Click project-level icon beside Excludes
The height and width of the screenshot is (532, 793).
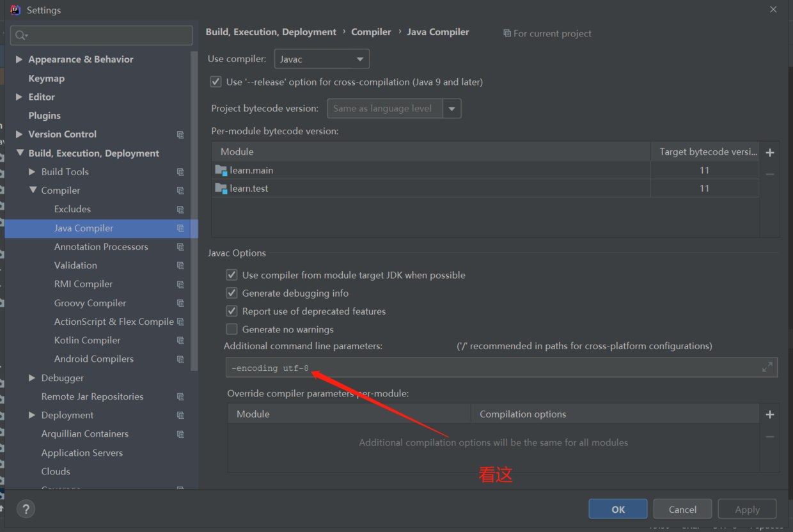pos(180,209)
